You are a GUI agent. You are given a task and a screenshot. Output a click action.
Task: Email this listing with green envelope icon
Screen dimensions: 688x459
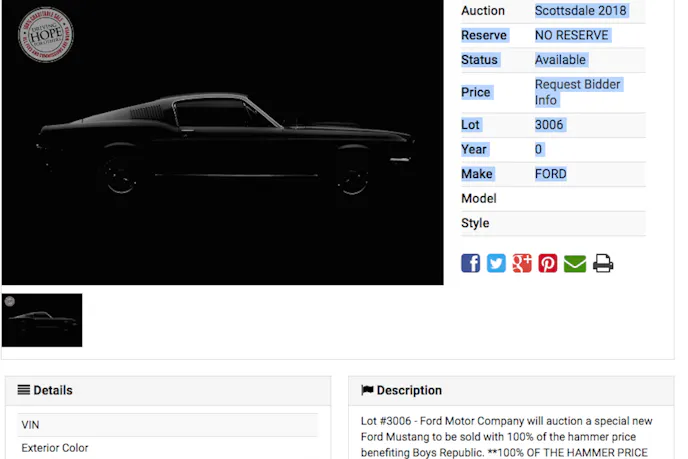[575, 264]
